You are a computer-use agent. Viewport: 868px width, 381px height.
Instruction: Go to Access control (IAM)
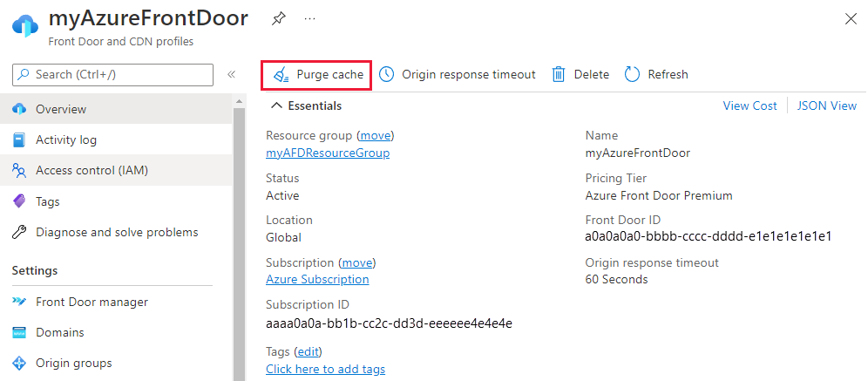tap(92, 170)
